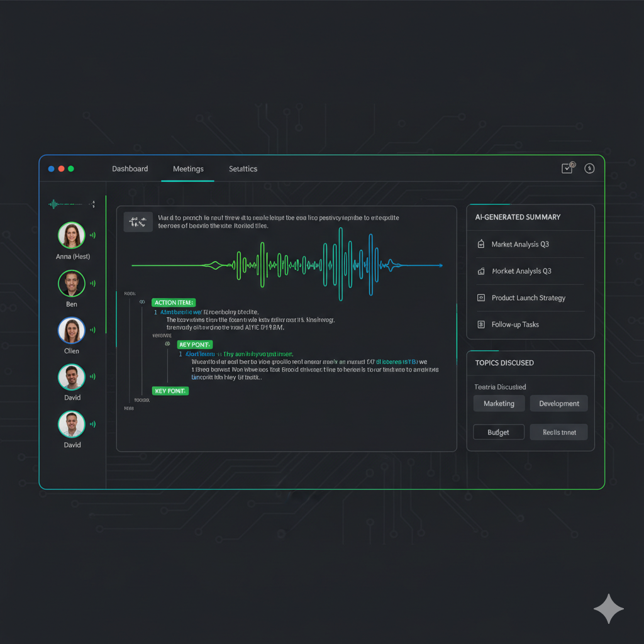Viewport: 644px width, 644px height.
Task: Open the dollar billing icon top right
Action: [589, 168]
